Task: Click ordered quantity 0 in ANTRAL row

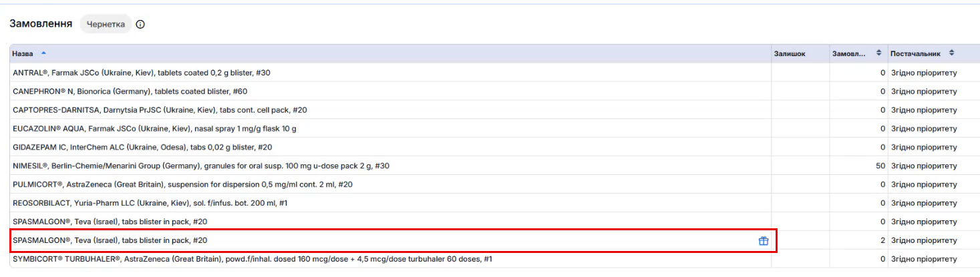Action: (x=882, y=73)
